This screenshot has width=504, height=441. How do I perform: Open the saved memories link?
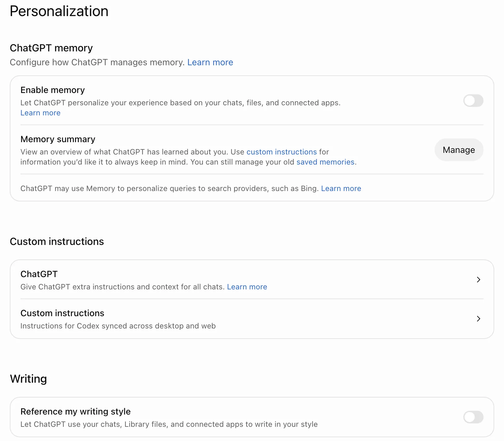(325, 162)
